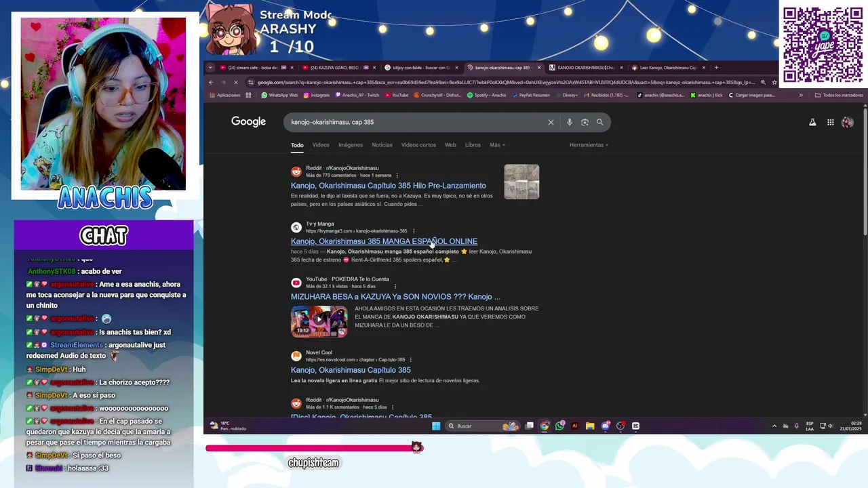Viewport: 868px width, 488px height.
Task: Open Google Lens image search
Action: tap(585, 122)
